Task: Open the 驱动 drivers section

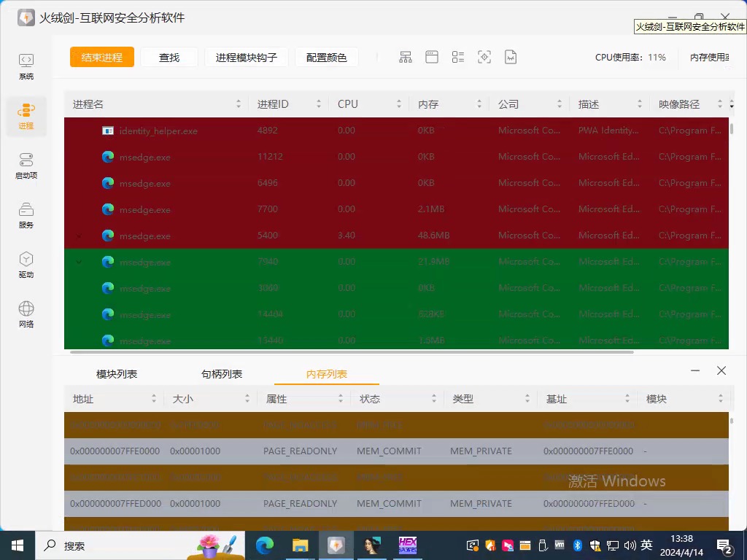Action: (26, 265)
